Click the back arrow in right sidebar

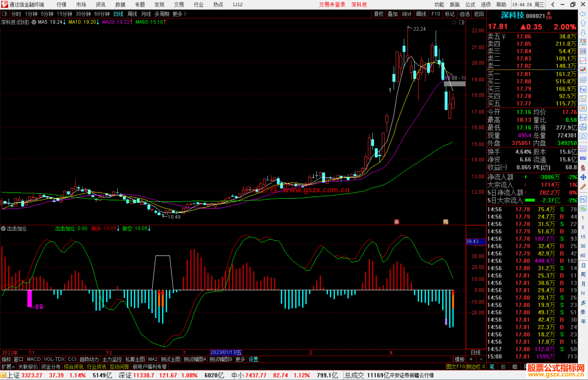tap(583, 14)
